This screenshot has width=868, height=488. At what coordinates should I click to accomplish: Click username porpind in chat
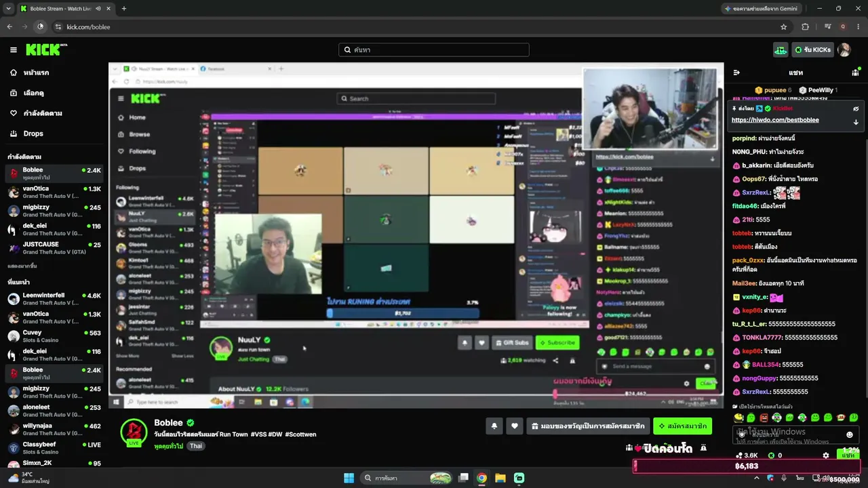tap(744, 138)
